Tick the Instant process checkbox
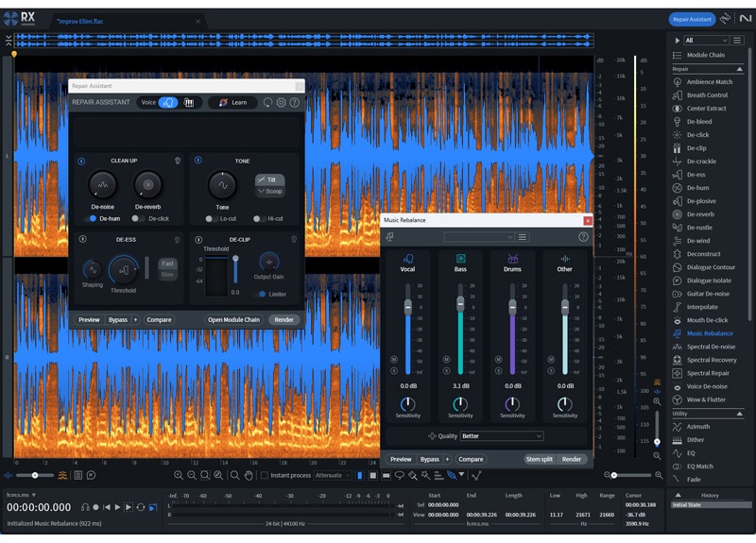The width and height of the screenshot is (756, 543). [265, 475]
